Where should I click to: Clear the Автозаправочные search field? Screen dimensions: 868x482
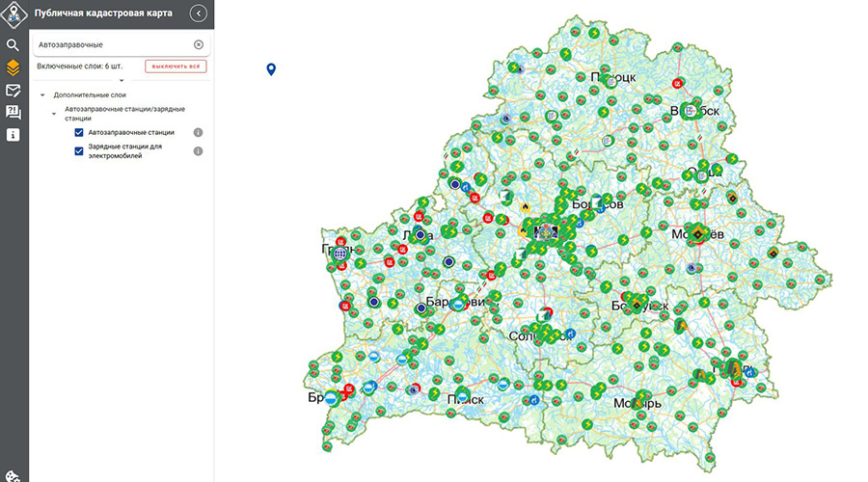click(198, 44)
